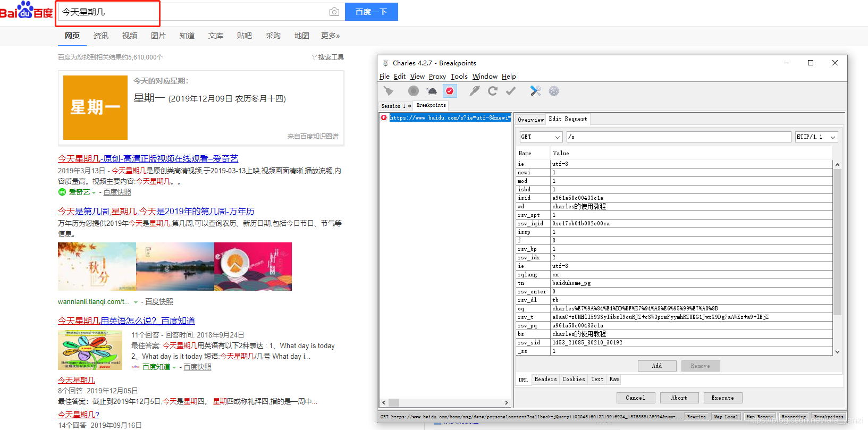Open Tools via the wrench-screwdriver icon
Image resolution: width=868 pixels, height=430 pixels.
535,91
